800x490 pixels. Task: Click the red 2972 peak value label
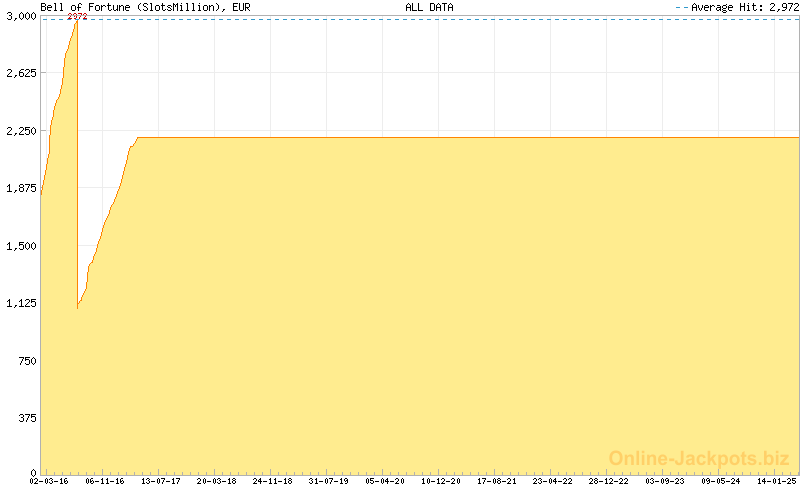click(77, 17)
